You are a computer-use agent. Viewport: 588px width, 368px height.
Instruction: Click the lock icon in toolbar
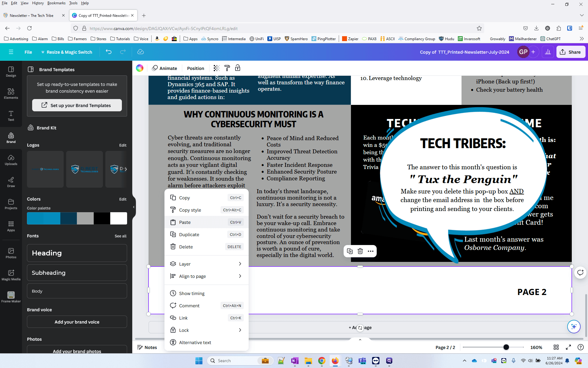[x=238, y=68]
